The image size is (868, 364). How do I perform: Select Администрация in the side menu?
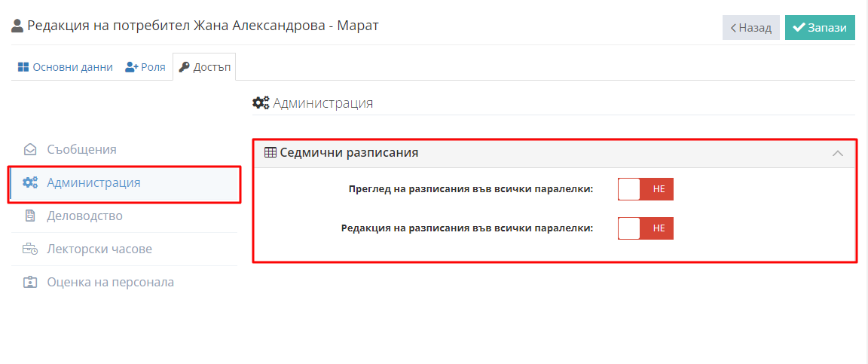pos(124,183)
